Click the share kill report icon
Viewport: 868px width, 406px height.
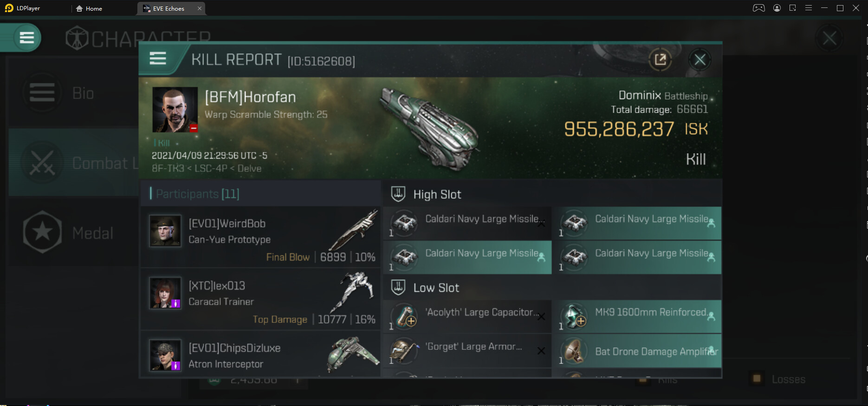pos(660,59)
